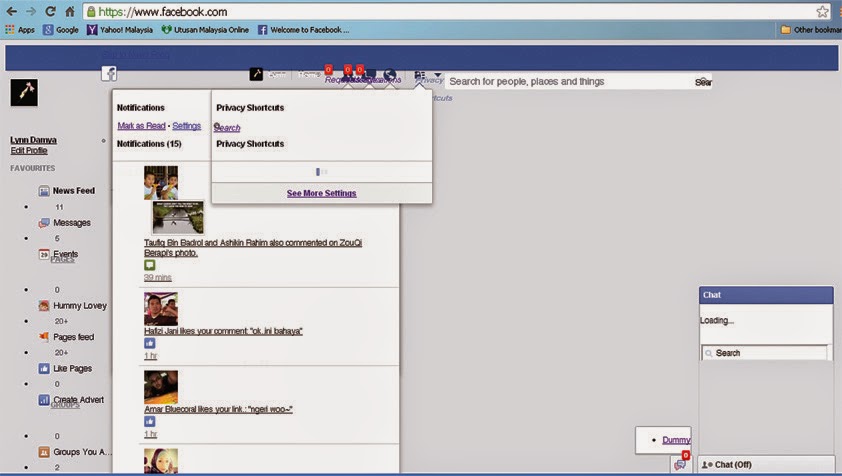Click the Dummy link near chat

(676, 440)
